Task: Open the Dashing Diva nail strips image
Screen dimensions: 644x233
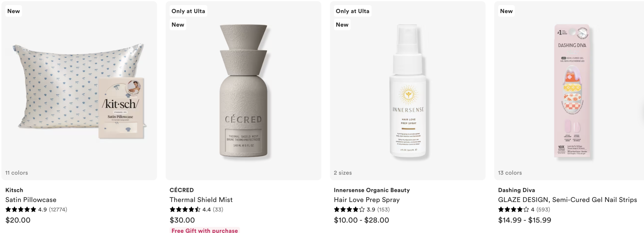Action: click(572, 91)
